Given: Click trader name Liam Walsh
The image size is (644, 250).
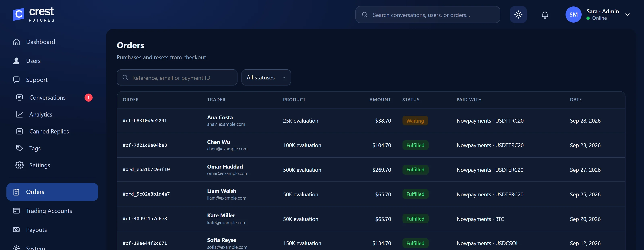Looking at the screenshot, I should (x=222, y=191).
